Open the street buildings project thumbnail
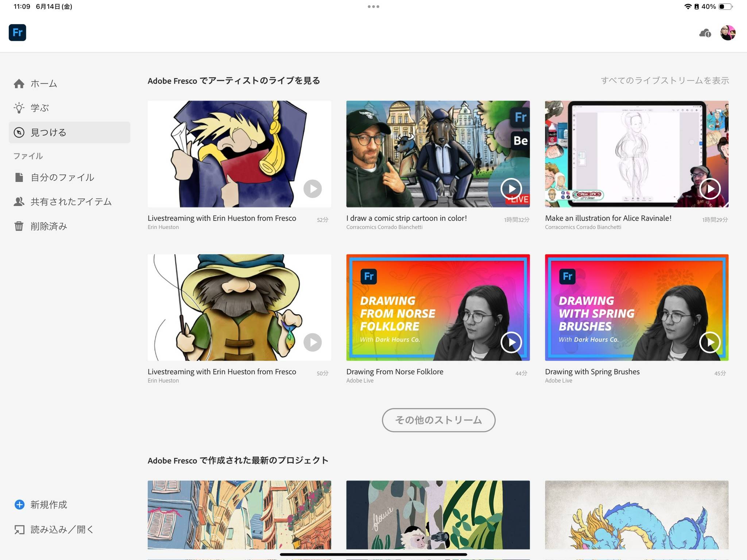The width and height of the screenshot is (747, 560). 239,515
